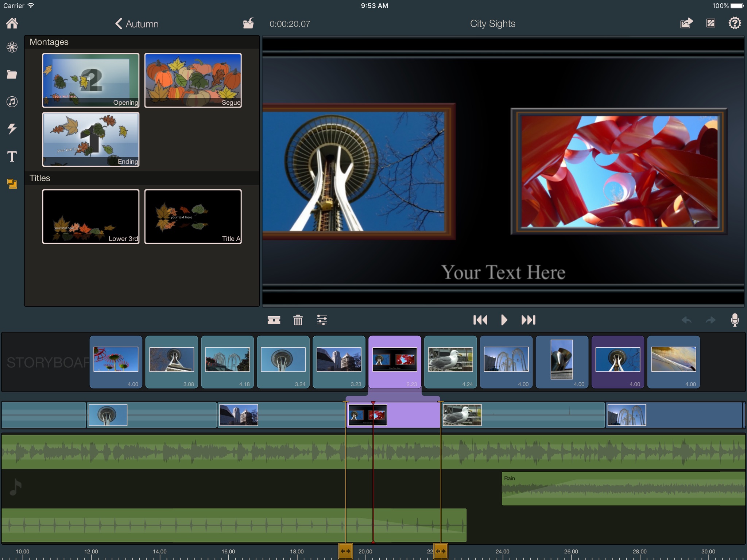
Task: Open the Photos library flower icon
Action: pos(12,47)
